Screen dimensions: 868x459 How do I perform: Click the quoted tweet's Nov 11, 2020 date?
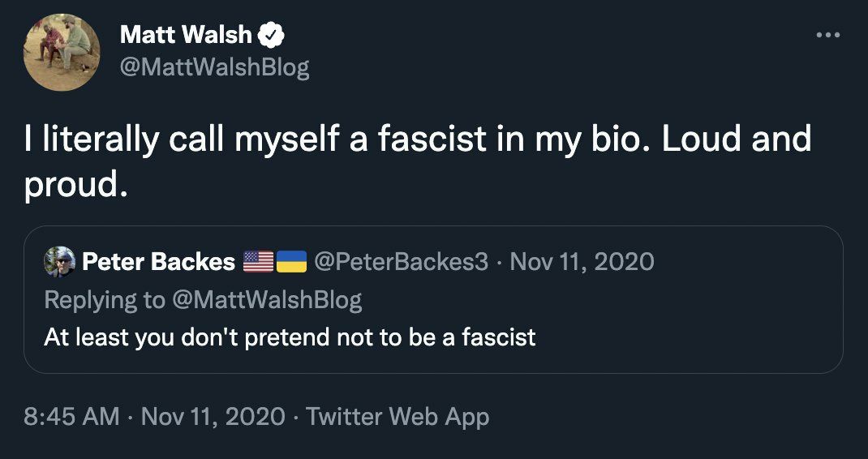[582, 261]
